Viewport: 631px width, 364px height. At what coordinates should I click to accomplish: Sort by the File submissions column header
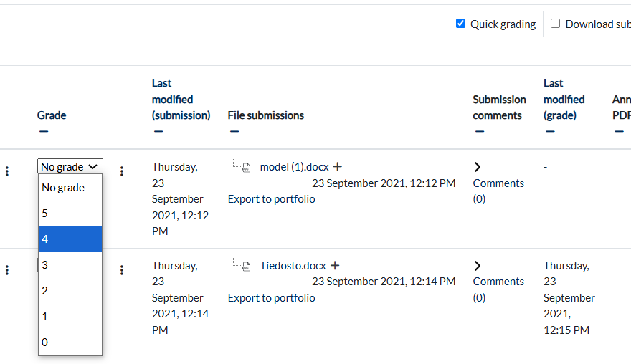[265, 115]
